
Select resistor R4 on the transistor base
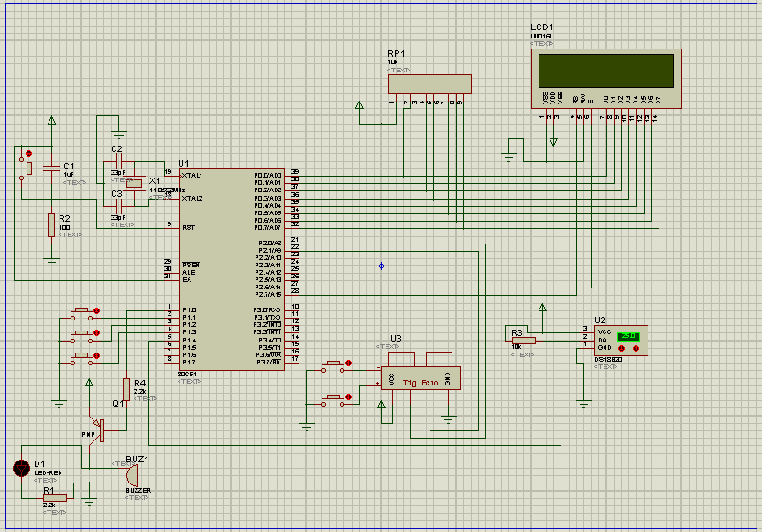[x=126, y=390]
